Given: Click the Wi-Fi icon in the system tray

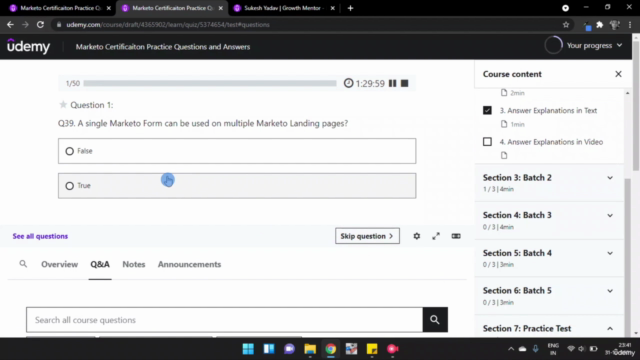Looking at the screenshot, I should (571, 349).
